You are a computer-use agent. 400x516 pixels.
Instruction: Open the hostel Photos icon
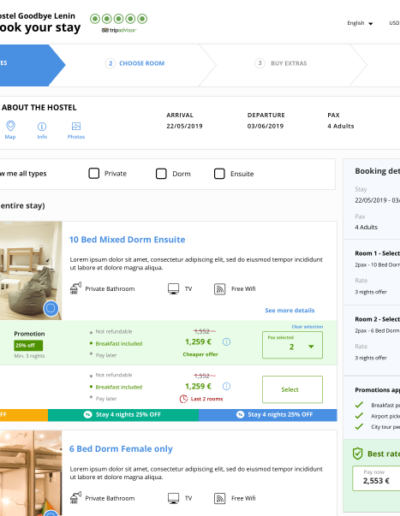coord(76,130)
